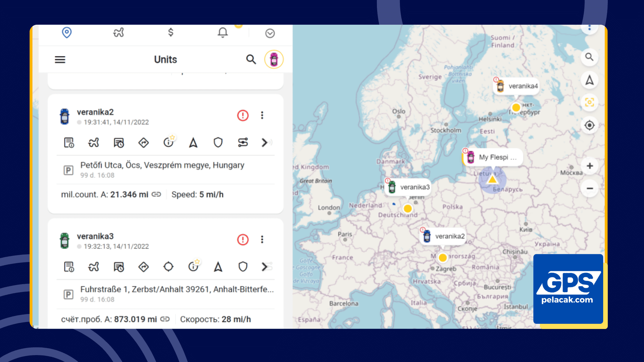644x362 pixels.
Task: Click yellow dot in Deutschland on map
Action: coord(408,208)
